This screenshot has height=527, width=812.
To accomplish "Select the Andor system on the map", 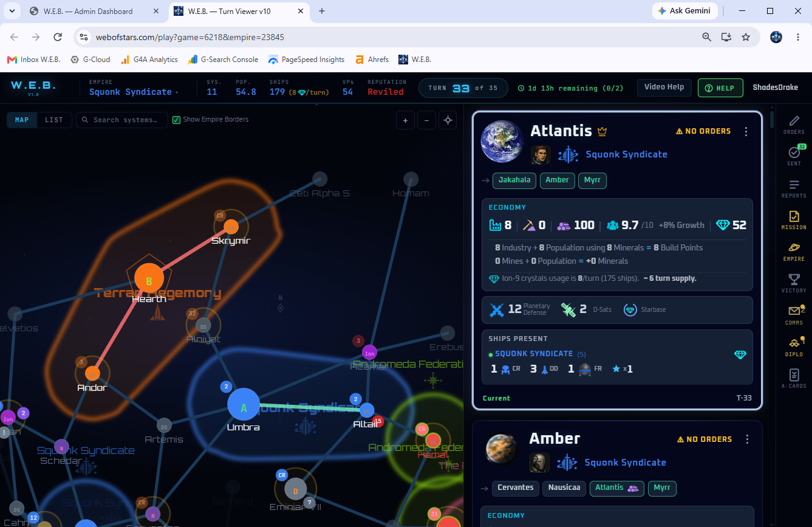I will click(x=92, y=373).
